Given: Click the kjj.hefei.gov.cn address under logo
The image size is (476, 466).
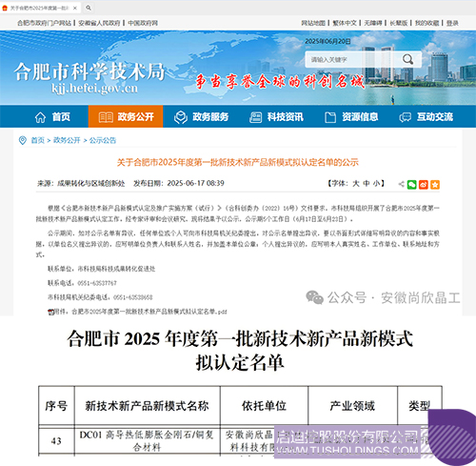Looking at the screenshot, I should coord(94,88).
